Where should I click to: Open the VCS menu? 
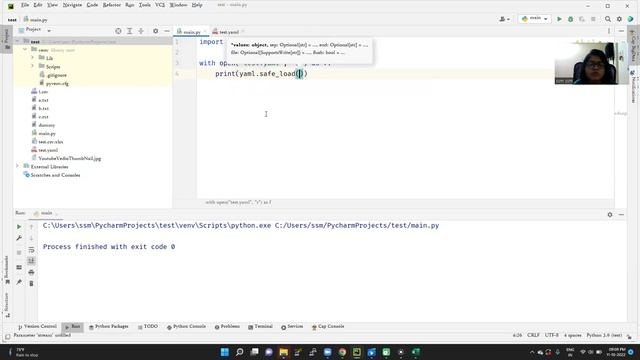coord(160,5)
